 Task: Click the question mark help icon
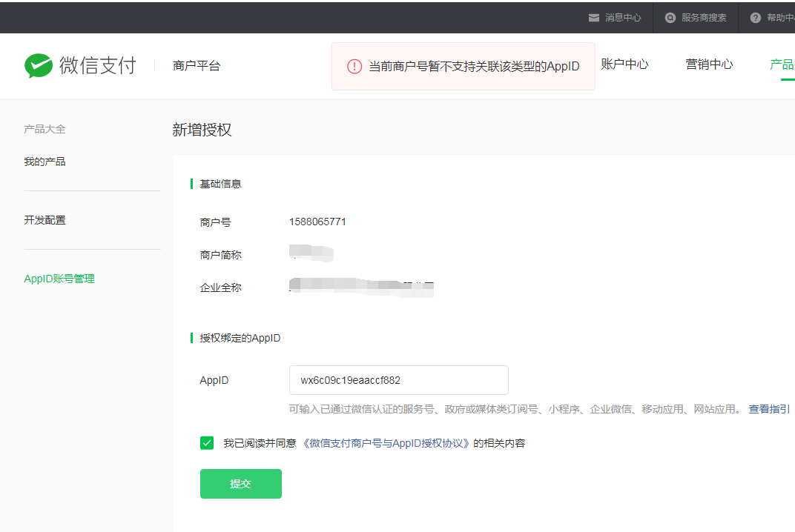coord(756,18)
